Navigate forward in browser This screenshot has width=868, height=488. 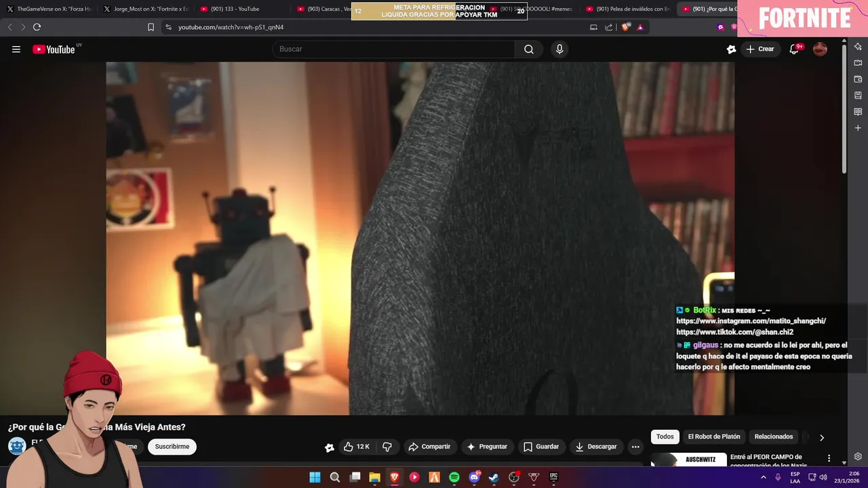tap(22, 27)
